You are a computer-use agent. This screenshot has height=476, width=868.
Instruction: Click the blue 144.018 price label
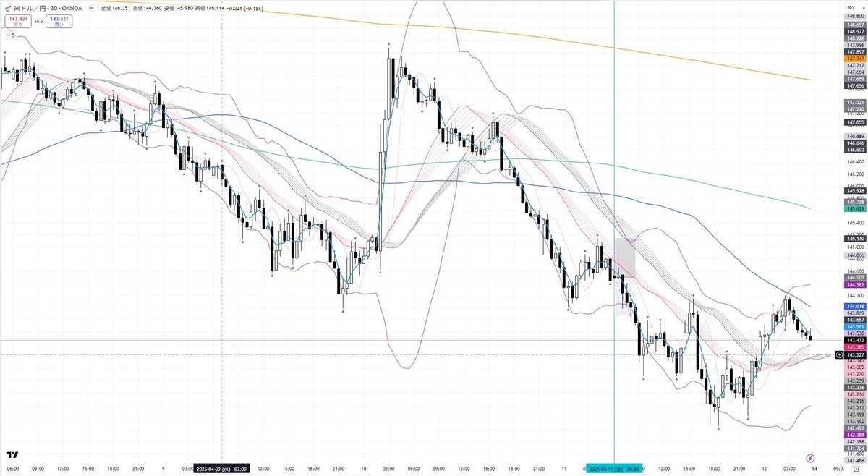click(855, 307)
